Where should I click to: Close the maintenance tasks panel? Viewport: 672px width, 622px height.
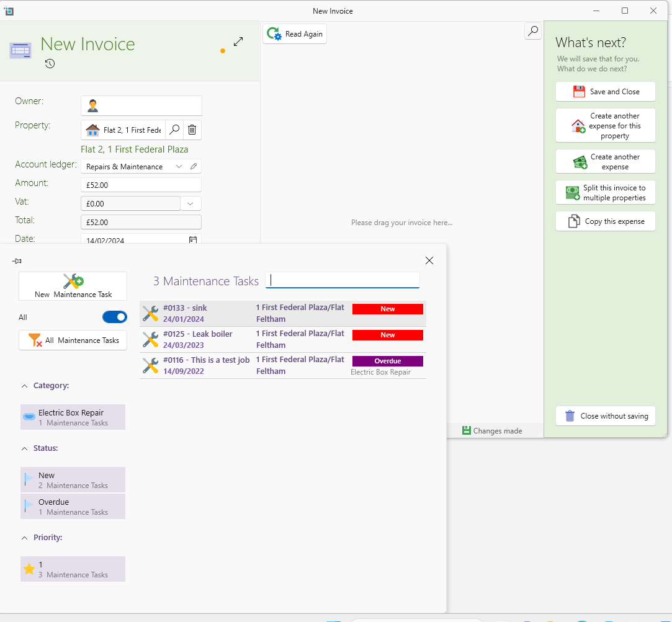tap(429, 260)
